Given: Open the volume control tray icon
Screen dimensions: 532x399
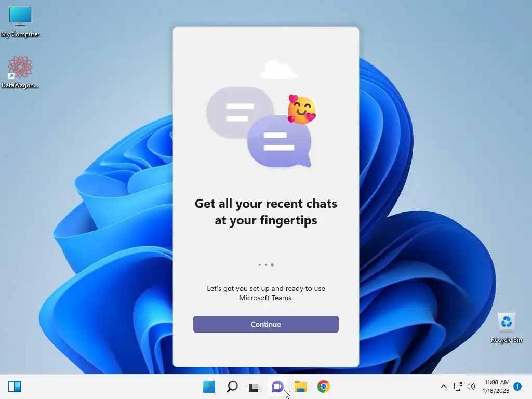Looking at the screenshot, I should coord(471,387).
